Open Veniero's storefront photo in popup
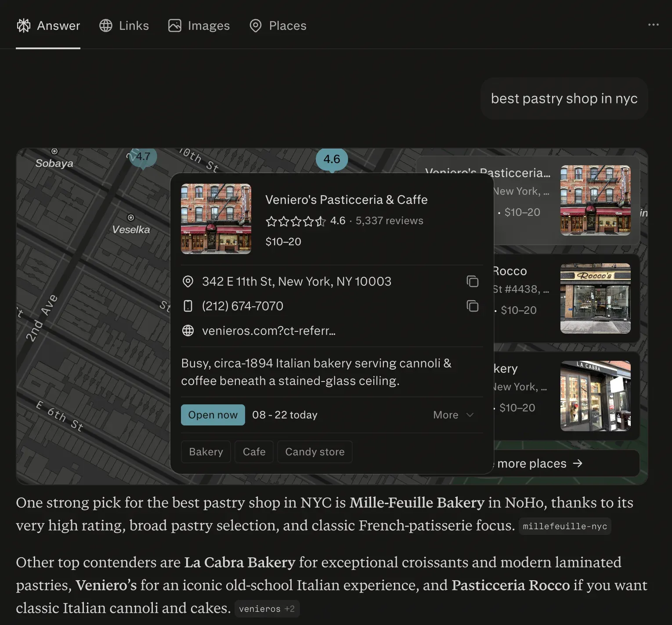The width and height of the screenshot is (672, 625). pos(216,219)
